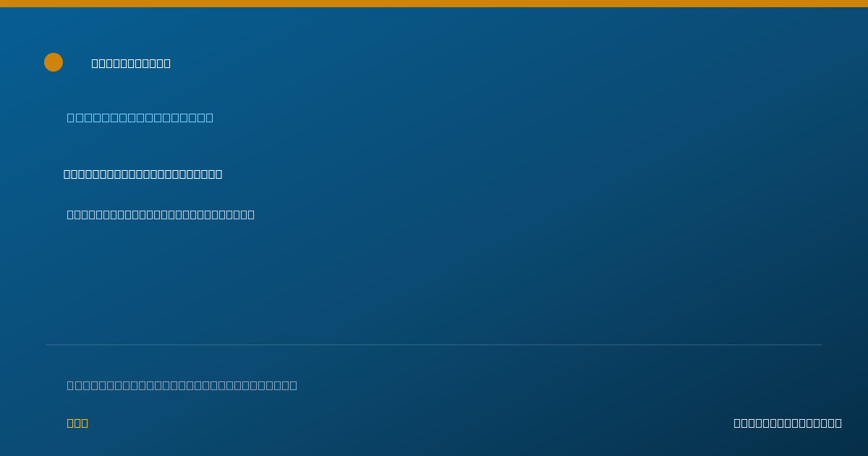Click the end of the longer white paragraph line
This screenshot has width=868, height=456.
pyautogui.click(x=251, y=214)
